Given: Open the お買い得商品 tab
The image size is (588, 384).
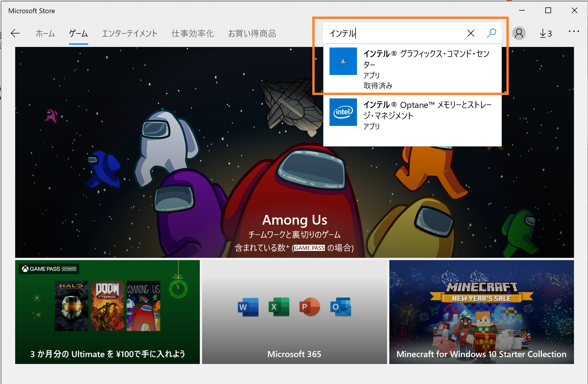Looking at the screenshot, I should 252,33.
